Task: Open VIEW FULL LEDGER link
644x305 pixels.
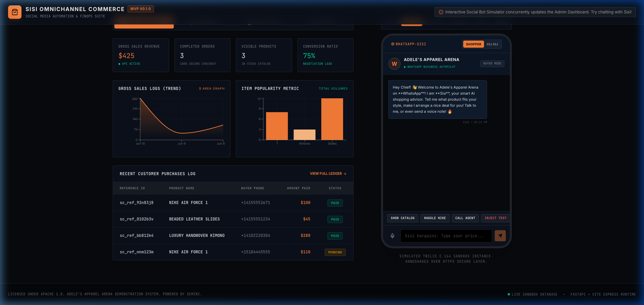Action: click(x=328, y=174)
